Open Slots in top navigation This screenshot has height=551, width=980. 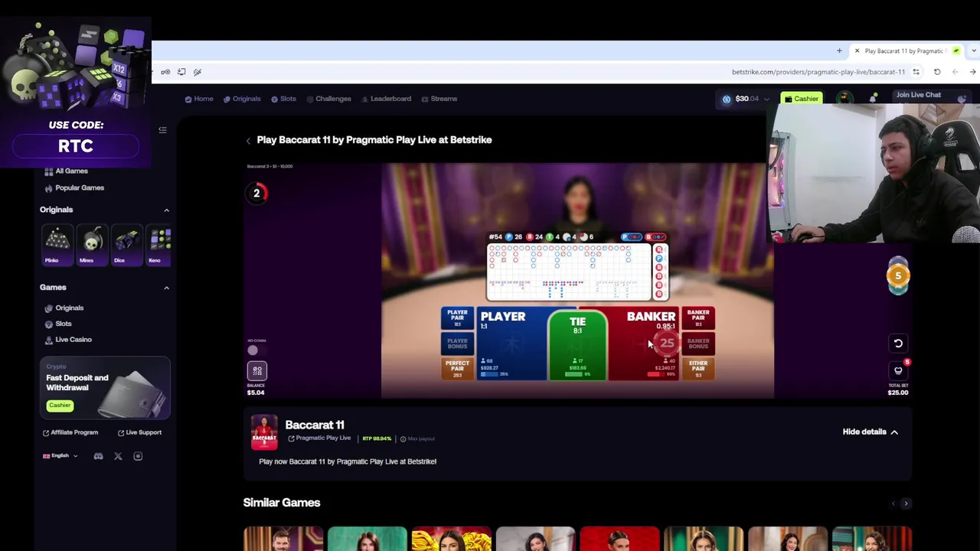tap(283, 99)
